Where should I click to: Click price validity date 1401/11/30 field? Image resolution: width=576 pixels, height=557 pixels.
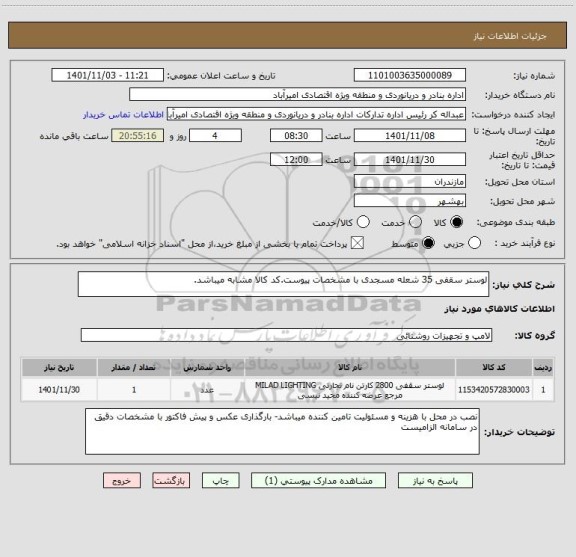(x=410, y=159)
